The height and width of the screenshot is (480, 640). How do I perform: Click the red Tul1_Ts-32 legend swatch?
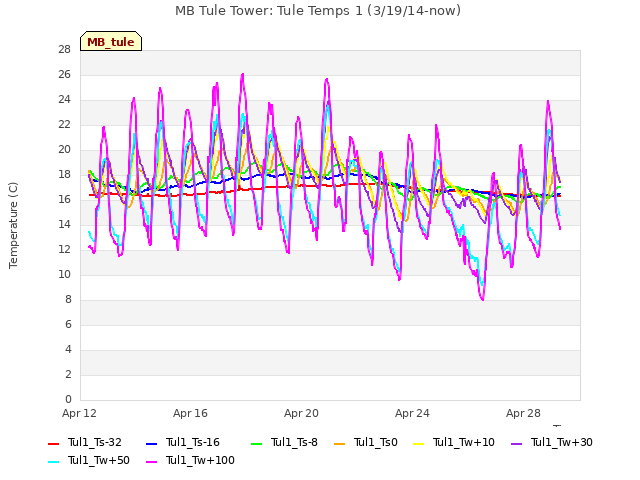tap(53, 444)
